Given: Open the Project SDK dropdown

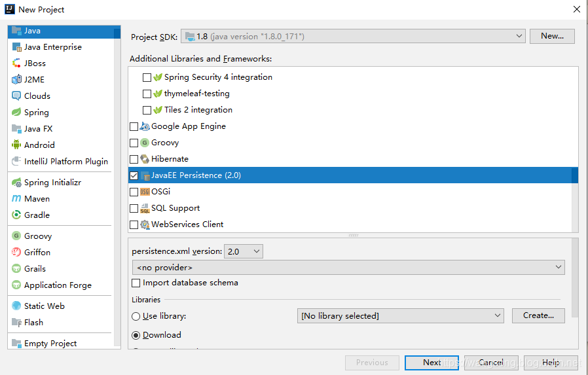Looking at the screenshot, I should click(x=354, y=37).
